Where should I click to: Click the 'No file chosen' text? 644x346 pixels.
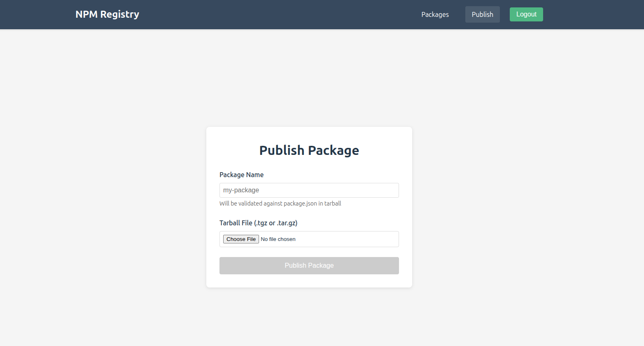click(278, 239)
